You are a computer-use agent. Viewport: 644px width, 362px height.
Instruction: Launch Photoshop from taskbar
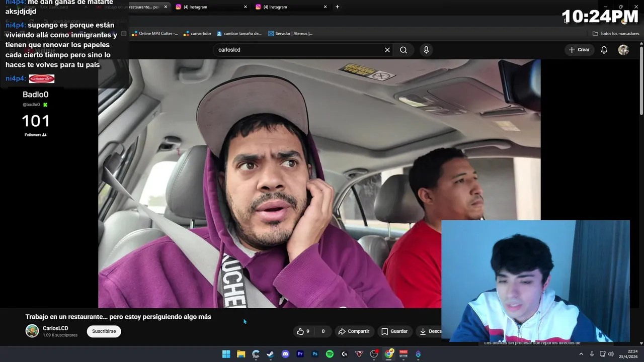click(x=315, y=354)
